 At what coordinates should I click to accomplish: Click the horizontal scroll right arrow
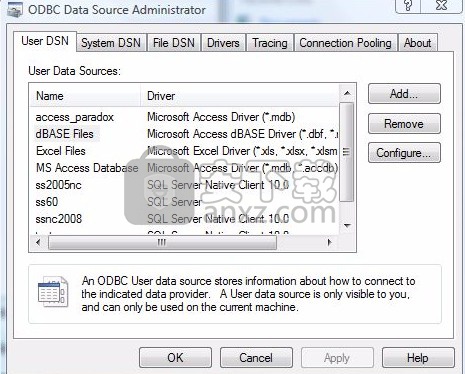point(330,242)
